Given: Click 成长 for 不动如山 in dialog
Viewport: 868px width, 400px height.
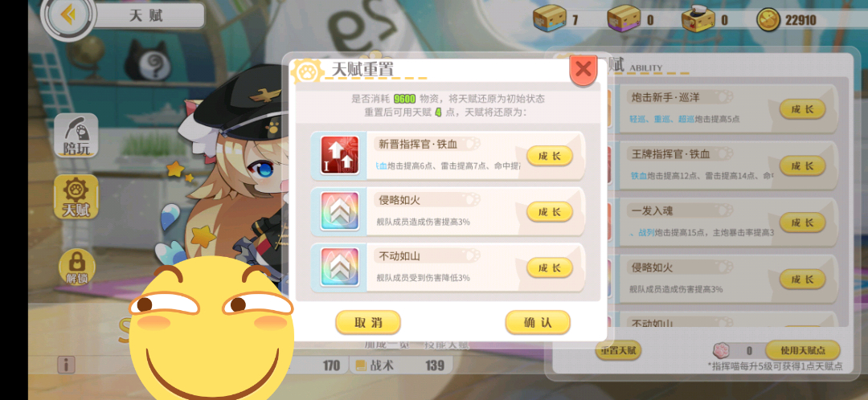Looking at the screenshot, I should tap(549, 267).
